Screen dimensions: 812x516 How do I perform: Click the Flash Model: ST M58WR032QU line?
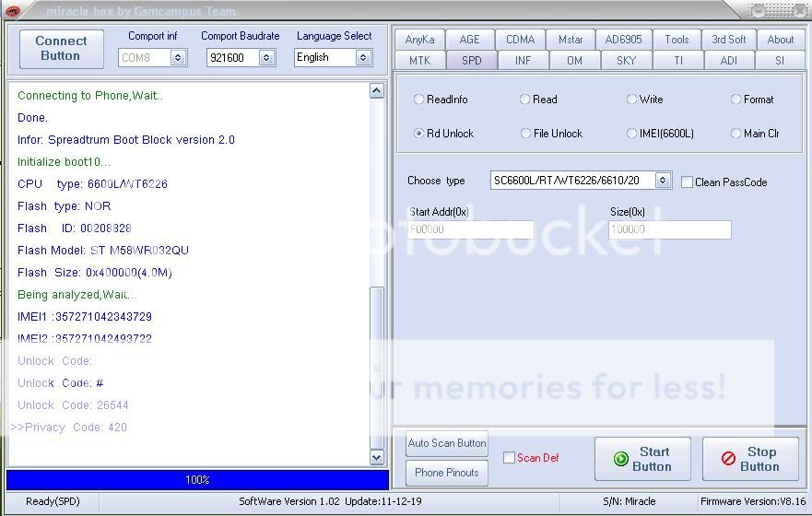(x=103, y=250)
